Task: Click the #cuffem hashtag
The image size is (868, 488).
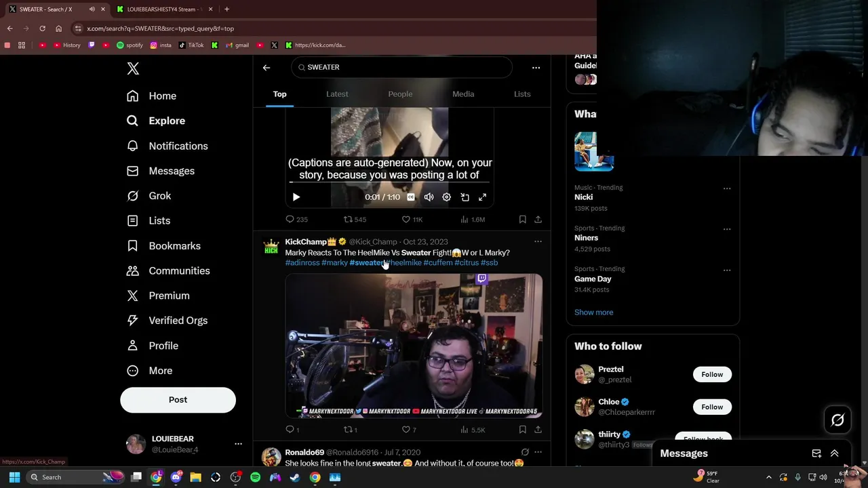Action: click(x=438, y=263)
